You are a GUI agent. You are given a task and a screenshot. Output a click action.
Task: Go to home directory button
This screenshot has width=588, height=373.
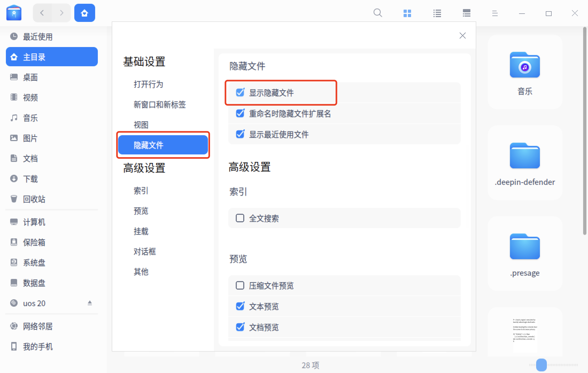(84, 13)
